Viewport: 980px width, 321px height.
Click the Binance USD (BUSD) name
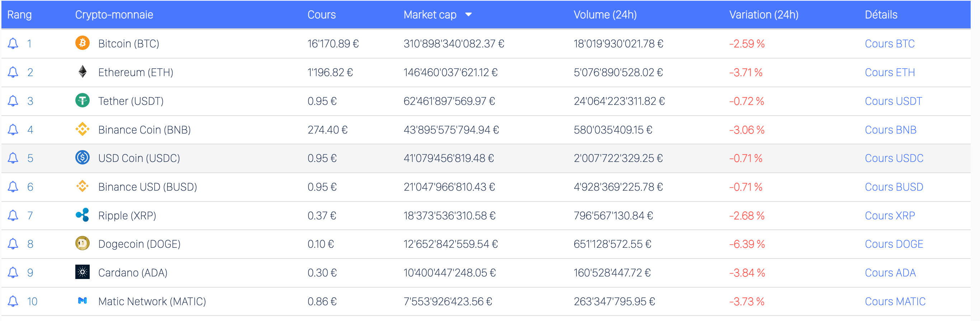147,187
